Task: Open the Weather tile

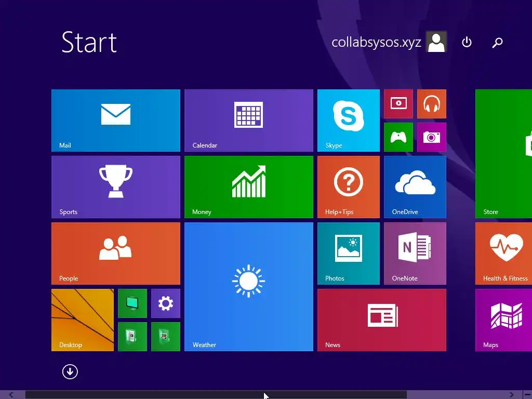Action: 249,287
